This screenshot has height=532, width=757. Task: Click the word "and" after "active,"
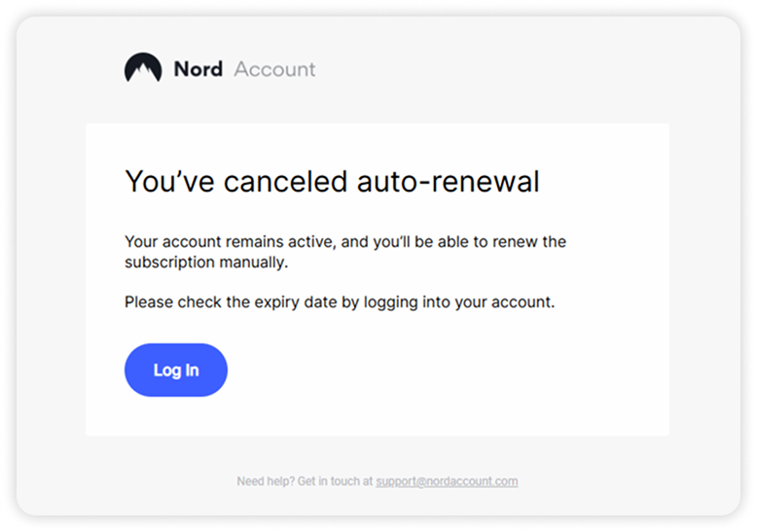tap(336, 240)
